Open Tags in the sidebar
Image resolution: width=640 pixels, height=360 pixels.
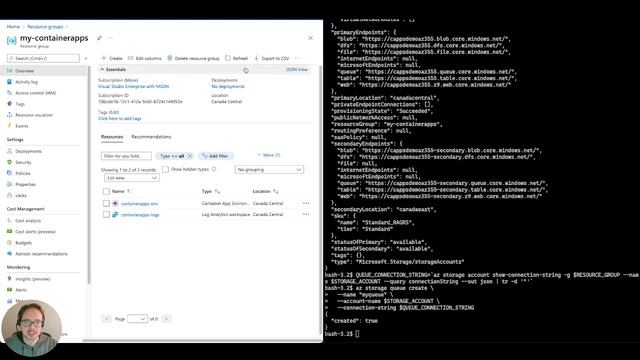click(20, 104)
